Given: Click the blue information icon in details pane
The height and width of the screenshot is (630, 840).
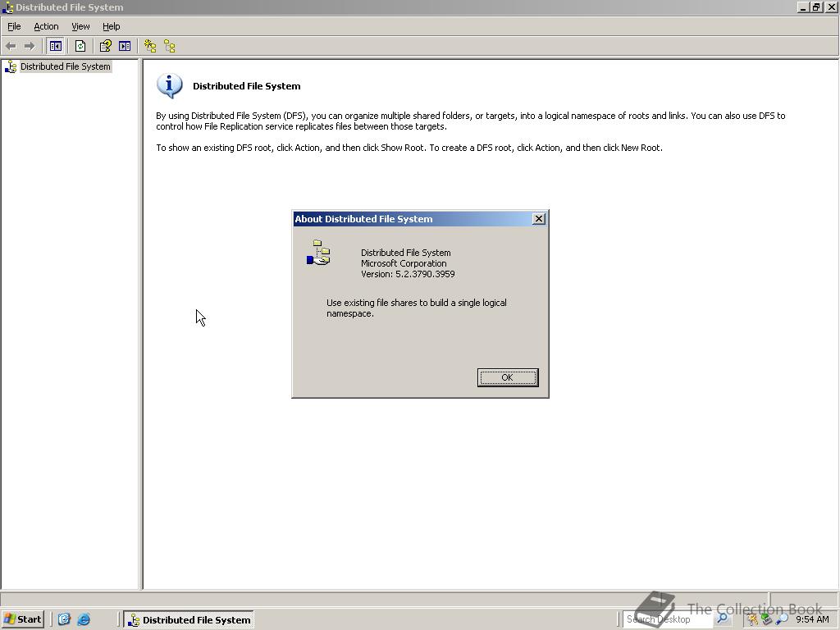Looking at the screenshot, I should tap(169, 85).
